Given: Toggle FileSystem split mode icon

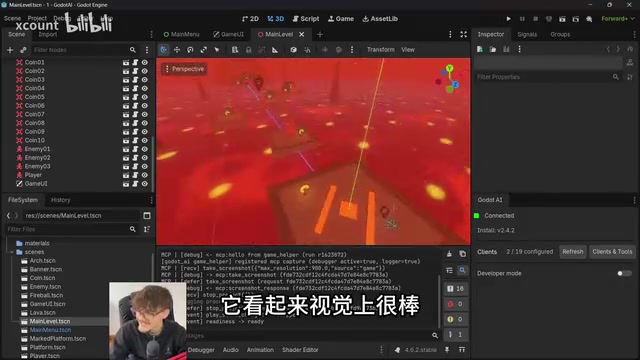Looking at the screenshot, I should (147, 216).
